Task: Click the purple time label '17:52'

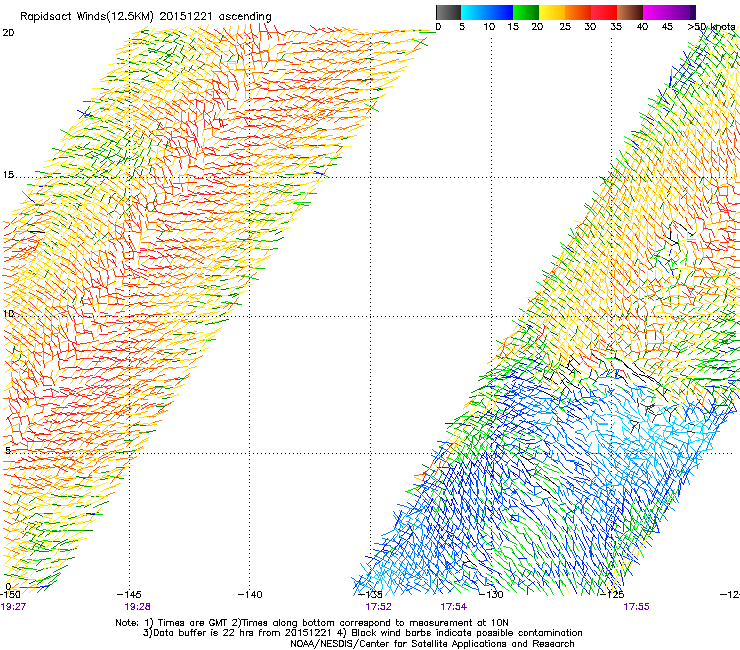Action: [x=378, y=607]
